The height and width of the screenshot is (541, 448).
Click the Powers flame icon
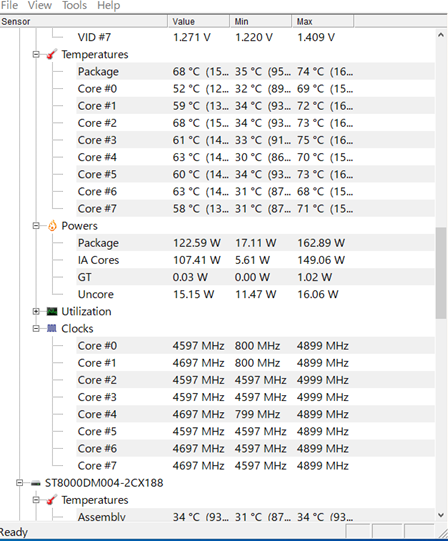click(x=52, y=226)
